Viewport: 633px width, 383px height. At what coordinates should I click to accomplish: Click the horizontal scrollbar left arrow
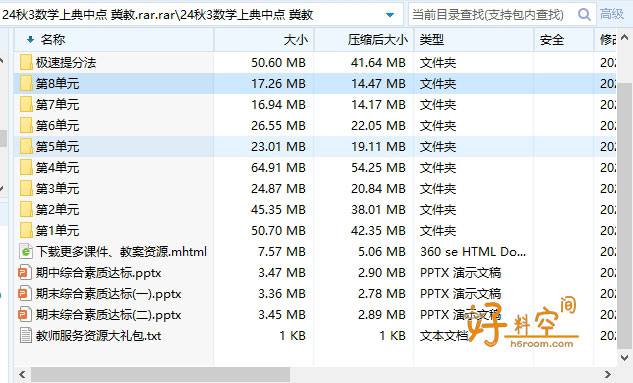pyautogui.click(x=22, y=375)
